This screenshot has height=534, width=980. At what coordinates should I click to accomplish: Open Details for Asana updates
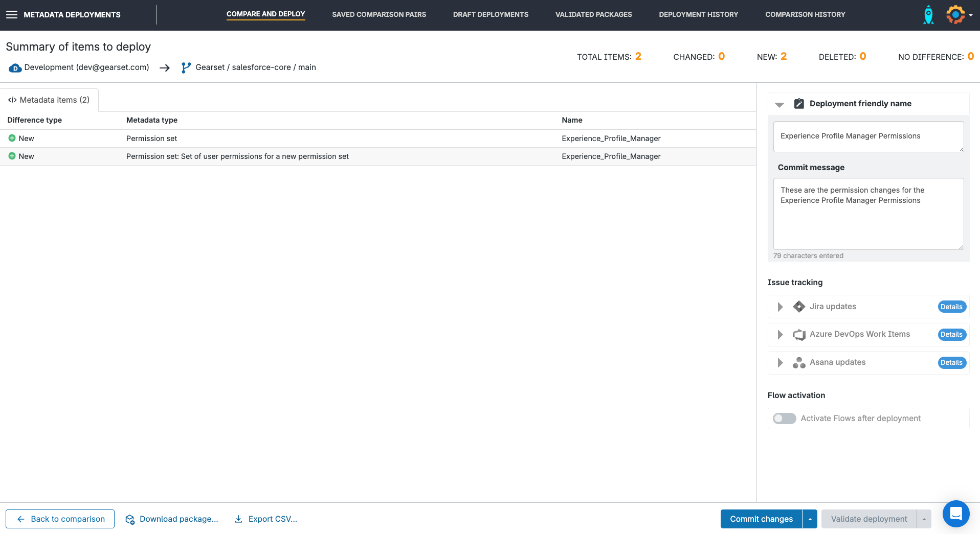coord(951,363)
